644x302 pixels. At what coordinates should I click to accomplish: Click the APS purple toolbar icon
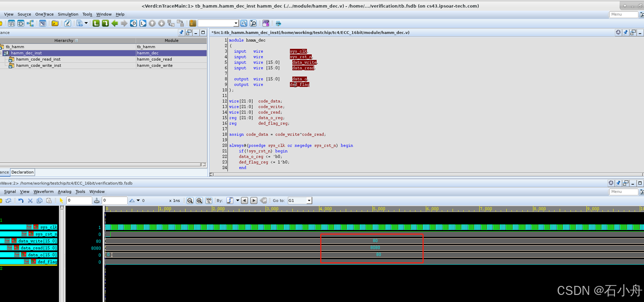(x=266, y=23)
